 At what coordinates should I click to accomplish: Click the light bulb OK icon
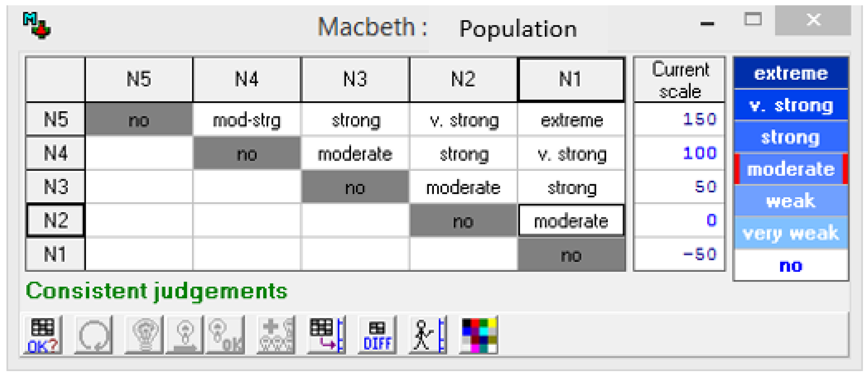[x=225, y=335]
